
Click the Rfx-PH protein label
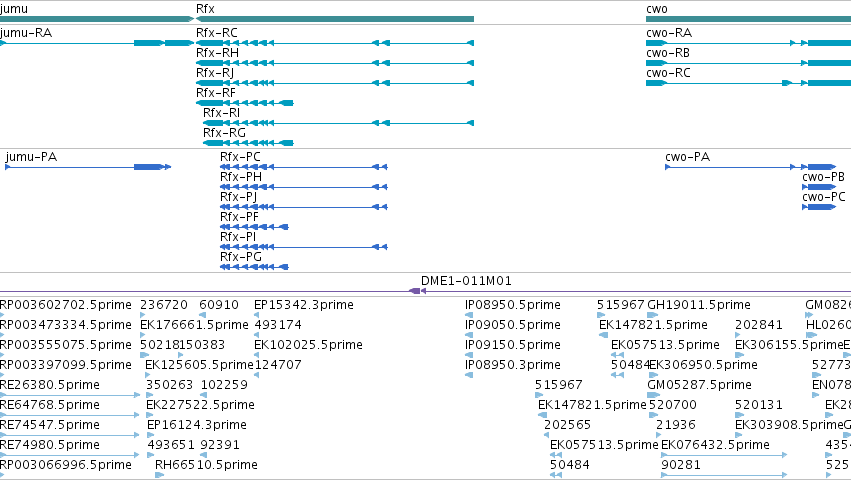241,177
